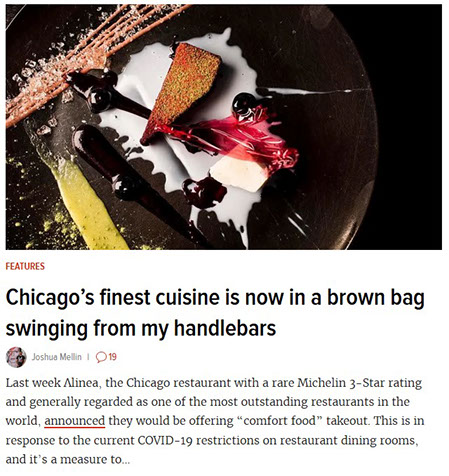Image resolution: width=449 pixels, height=476 pixels.
Task: Click the divider bar between author and comments
Action: coord(88,357)
